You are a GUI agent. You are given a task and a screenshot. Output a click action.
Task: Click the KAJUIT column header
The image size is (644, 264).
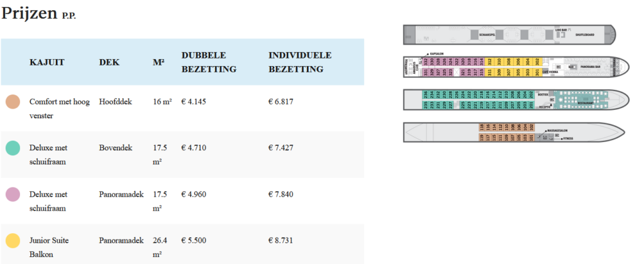coord(47,62)
